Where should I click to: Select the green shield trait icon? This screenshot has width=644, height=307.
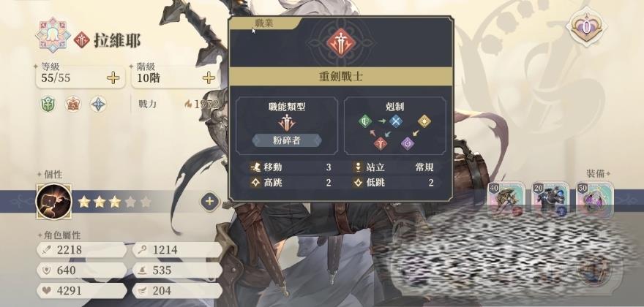click(x=48, y=104)
